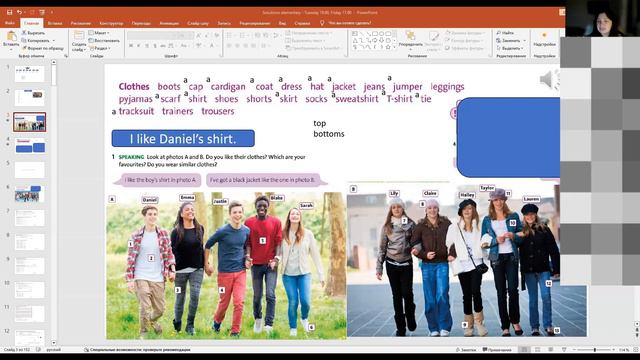Switch to the Transitions (Переходы) tab

coord(141,23)
